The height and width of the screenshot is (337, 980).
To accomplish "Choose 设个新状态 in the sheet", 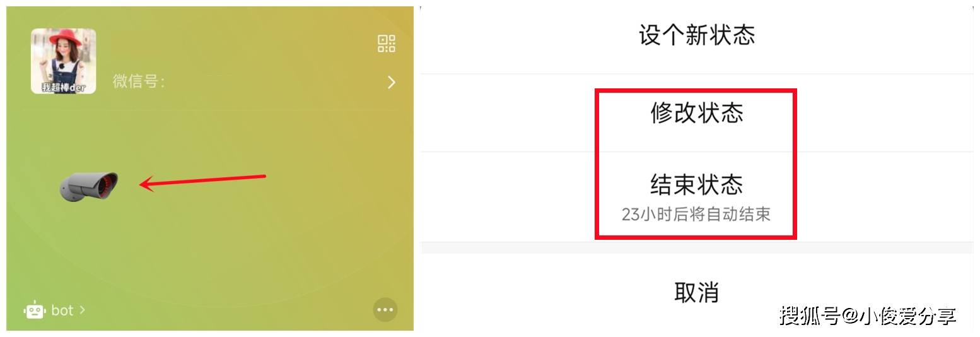I will (697, 35).
